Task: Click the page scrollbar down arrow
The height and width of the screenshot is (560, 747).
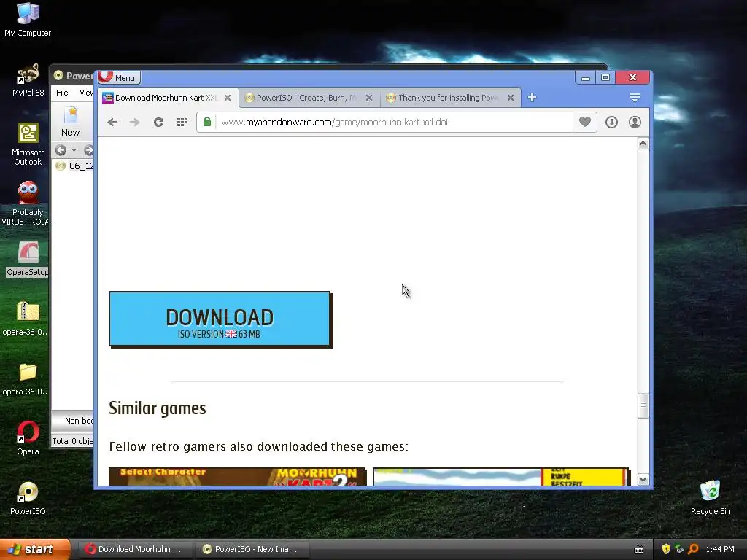Action: 643,480
